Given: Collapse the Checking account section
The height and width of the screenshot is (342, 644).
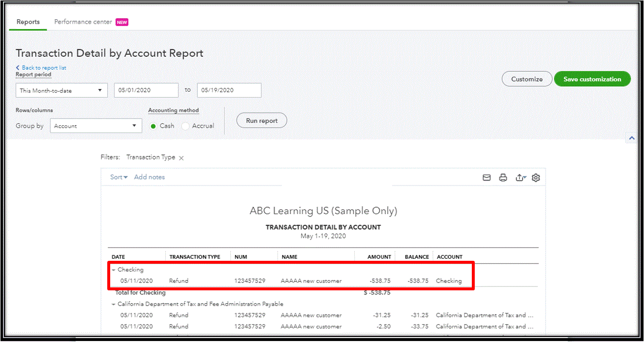Looking at the screenshot, I should click(x=115, y=270).
